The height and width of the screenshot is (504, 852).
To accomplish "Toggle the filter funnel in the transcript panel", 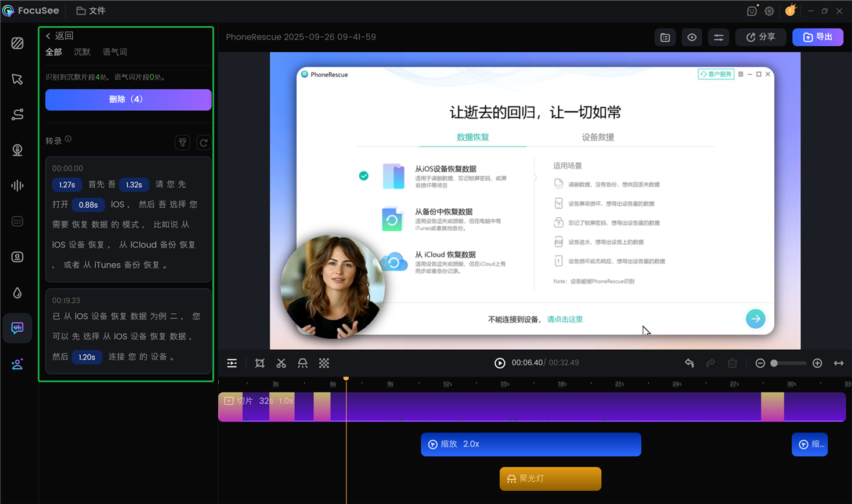I will [x=182, y=142].
